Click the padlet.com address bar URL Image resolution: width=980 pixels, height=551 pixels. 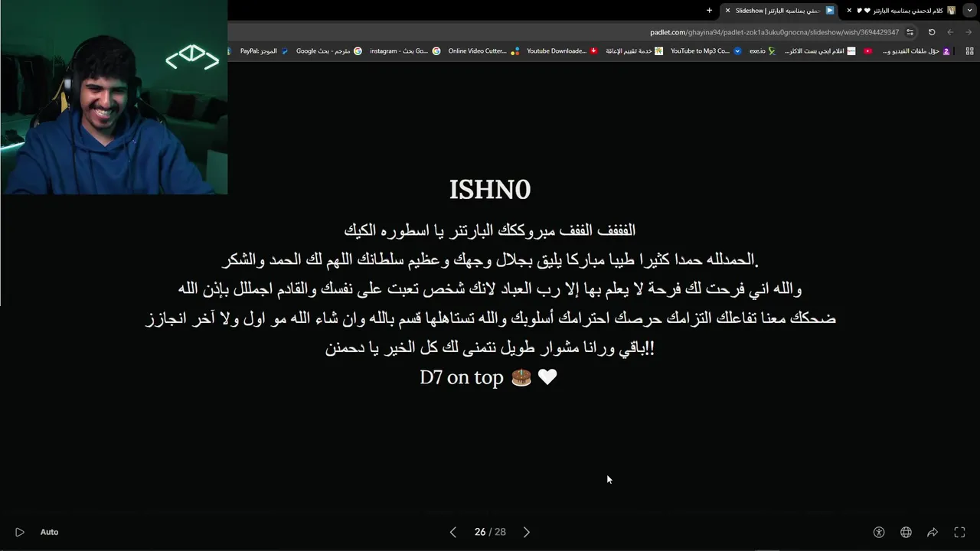(x=774, y=32)
